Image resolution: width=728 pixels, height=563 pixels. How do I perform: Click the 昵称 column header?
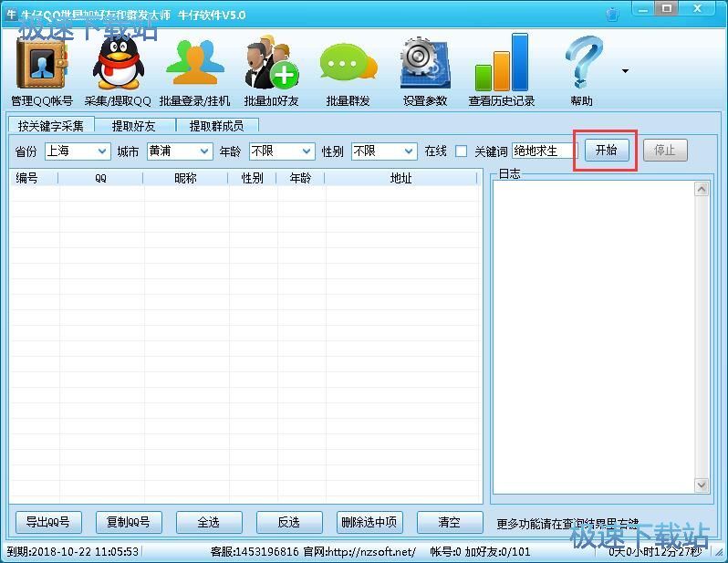tap(185, 178)
